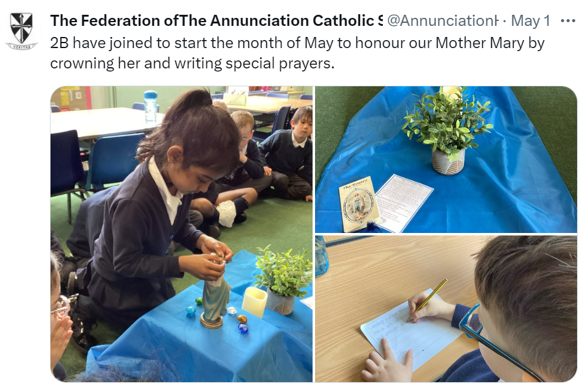Click the @Annunciation handle link
The image size is (582, 392).
point(443,21)
